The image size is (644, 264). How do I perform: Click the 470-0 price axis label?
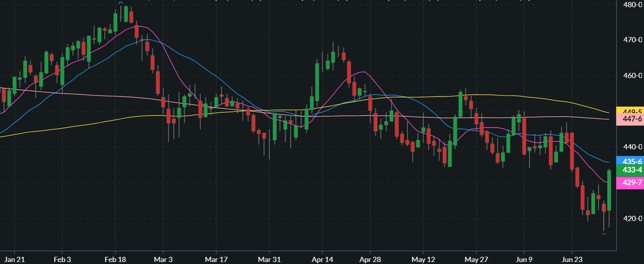(x=633, y=40)
